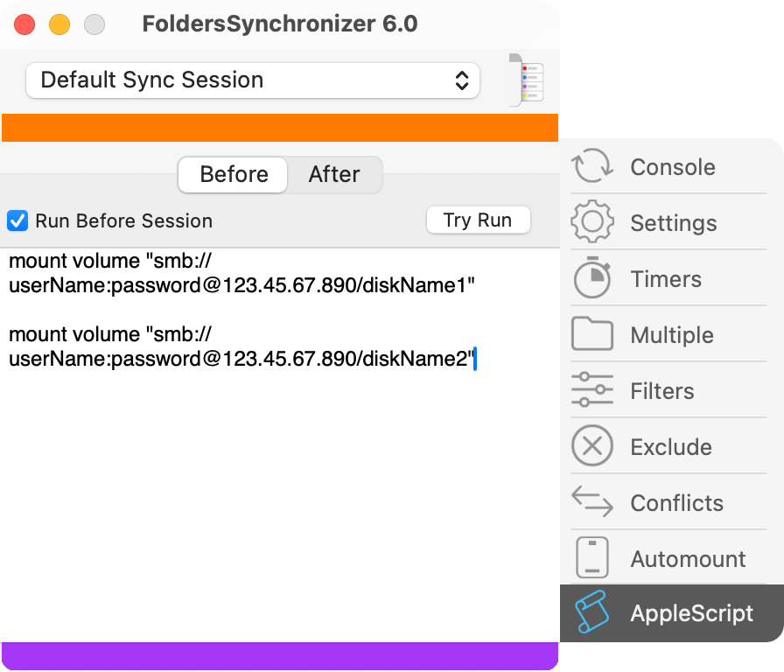Switch to the After tab
Viewport: 784px width, 672px height.
[x=334, y=174]
